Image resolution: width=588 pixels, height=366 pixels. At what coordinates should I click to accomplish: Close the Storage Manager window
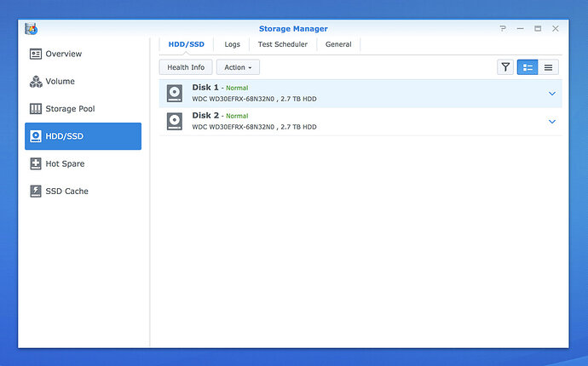[x=556, y=28]
